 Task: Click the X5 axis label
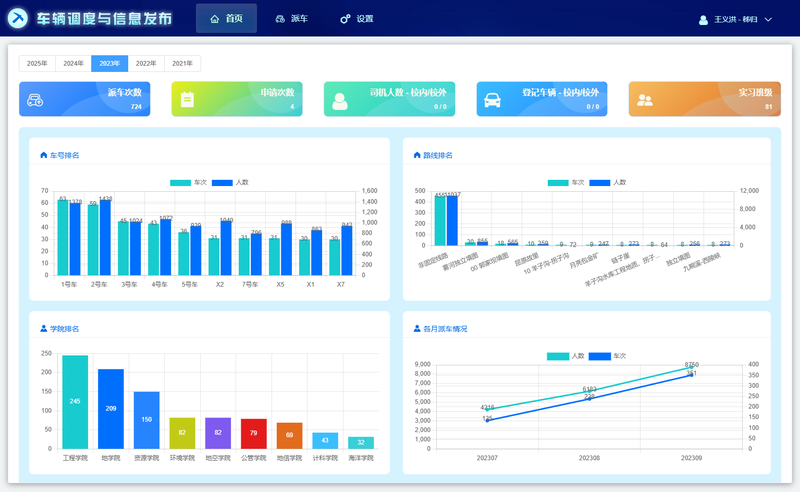[x=280, y=284]
